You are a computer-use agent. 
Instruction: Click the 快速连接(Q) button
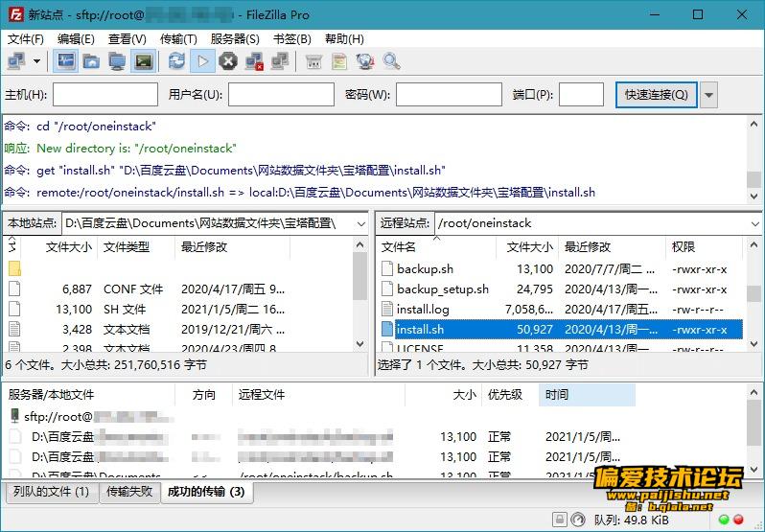(657, 95)
